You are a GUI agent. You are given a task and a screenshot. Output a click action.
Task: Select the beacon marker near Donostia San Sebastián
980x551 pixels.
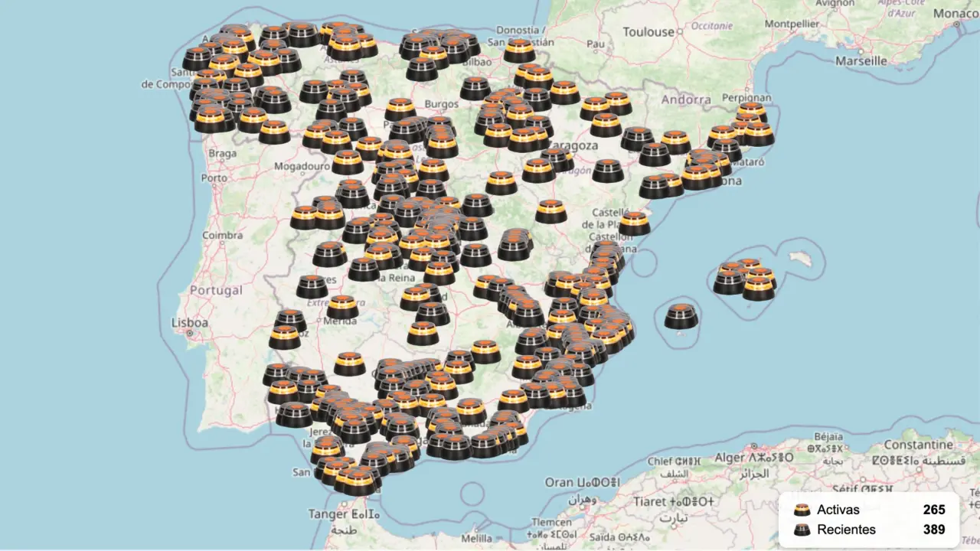519,51
